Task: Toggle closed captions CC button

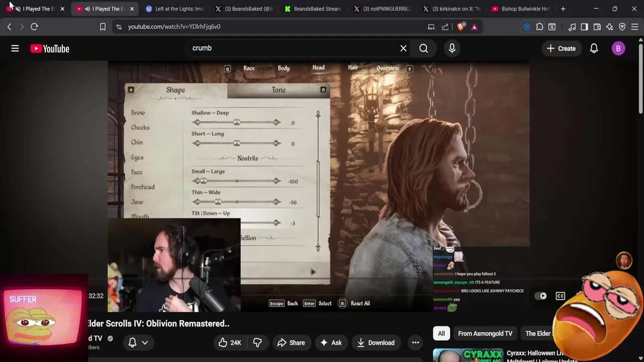Action: [x=560, y=296]
